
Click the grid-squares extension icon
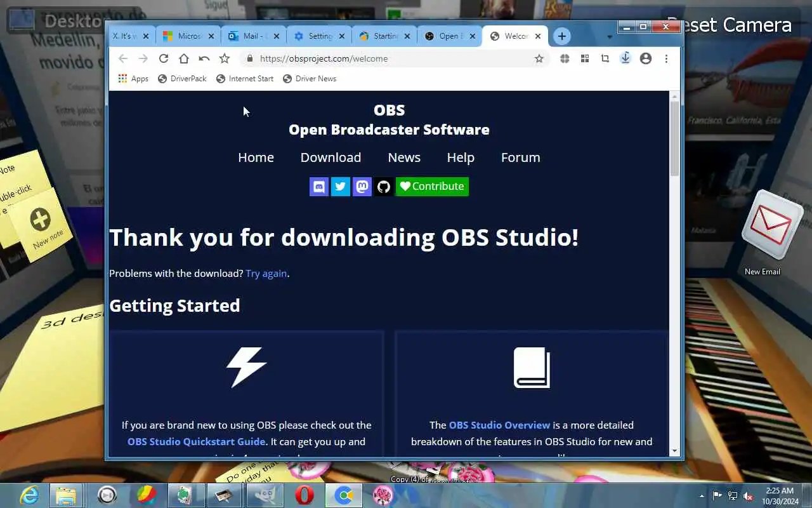(x=585, y=58)
